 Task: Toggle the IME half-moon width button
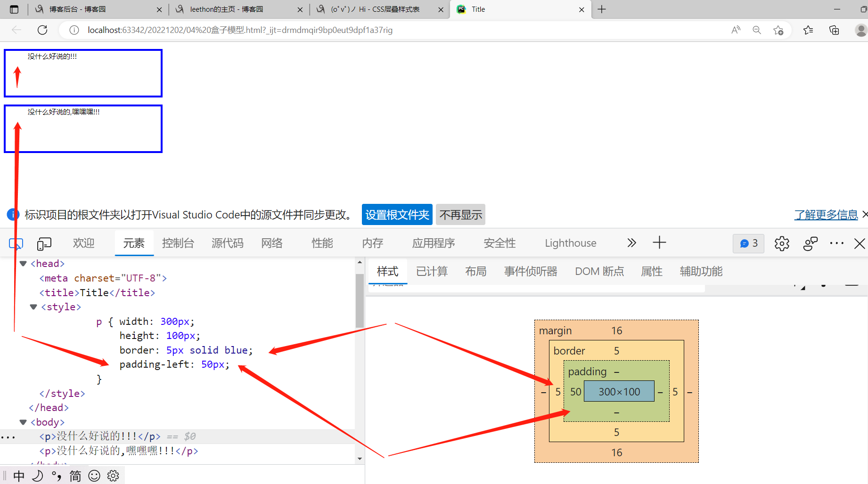click(x=38, y=476)
